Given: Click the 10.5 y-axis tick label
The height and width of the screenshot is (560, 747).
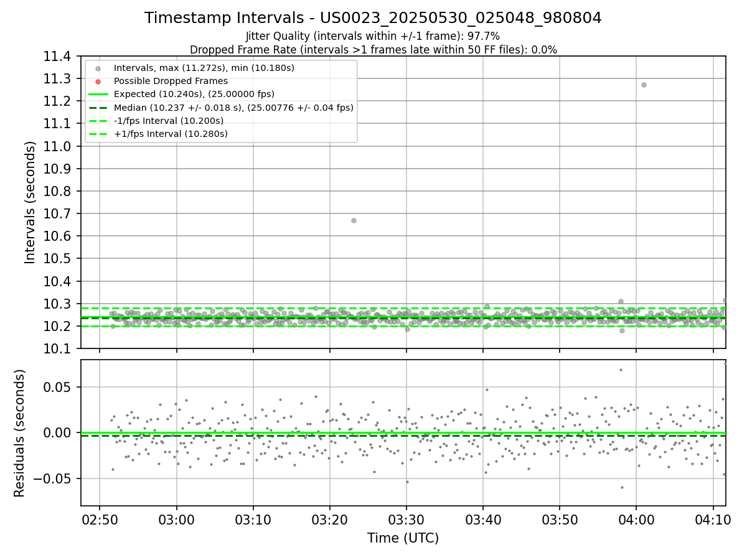Looking at the screenshot, I should [x=59, y=258].
